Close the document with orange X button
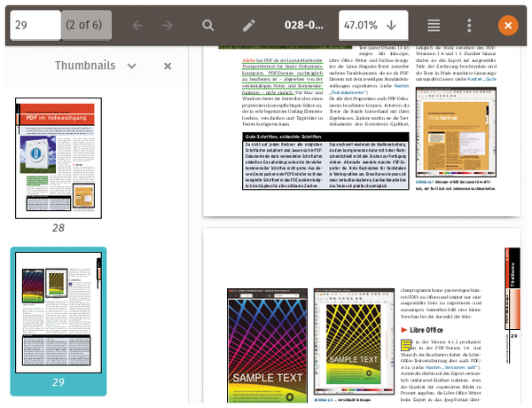The image size is (532, 408). 508,25
